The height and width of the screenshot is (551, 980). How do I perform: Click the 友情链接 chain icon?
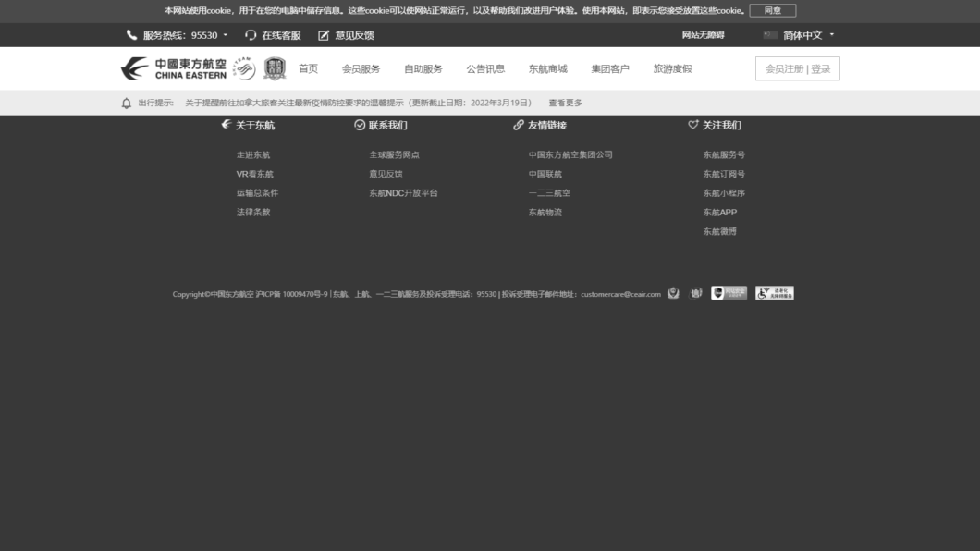[518, 125]
